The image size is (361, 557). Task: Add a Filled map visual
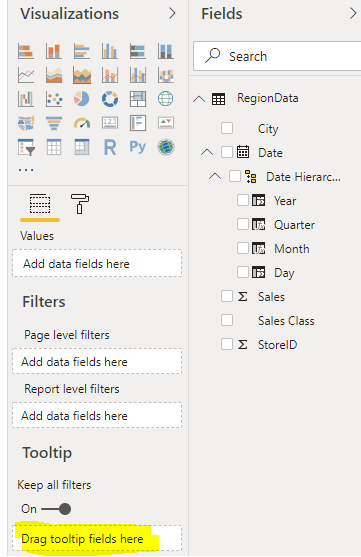point(26,123)
